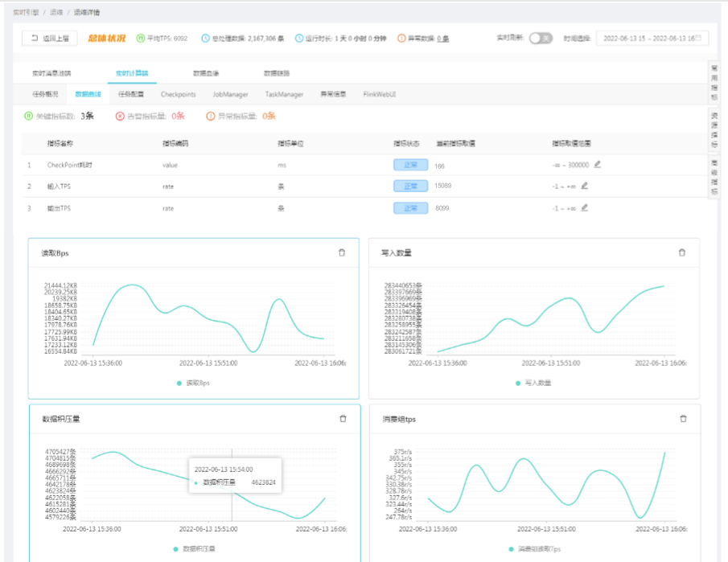The image size is (728, 562).
Task: Toggle the 读取Bps legend series visibility
Action: point(194,383)
